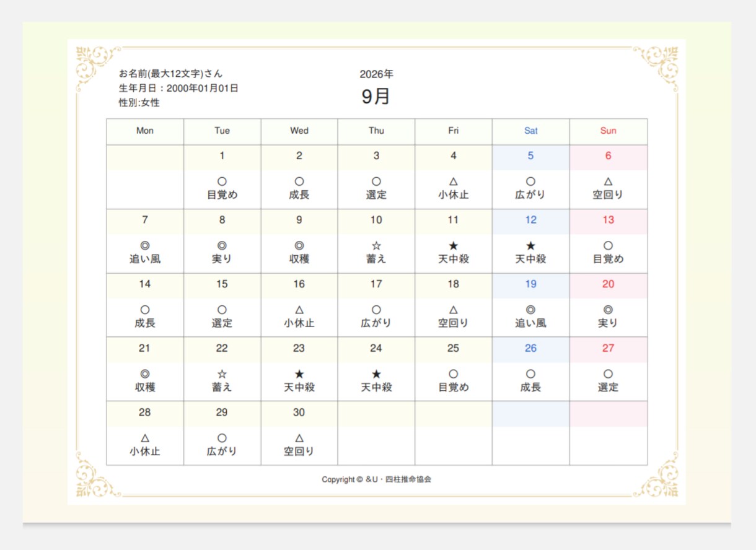Click the 天中殺 label under date 11
Image resolution: width=756 pixels, height=550 pixels.
454,259
